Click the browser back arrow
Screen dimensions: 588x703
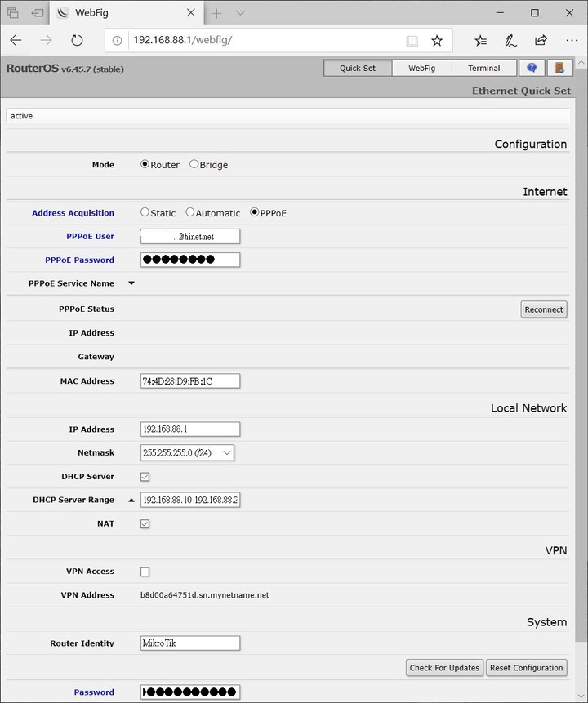click(16, 40)
